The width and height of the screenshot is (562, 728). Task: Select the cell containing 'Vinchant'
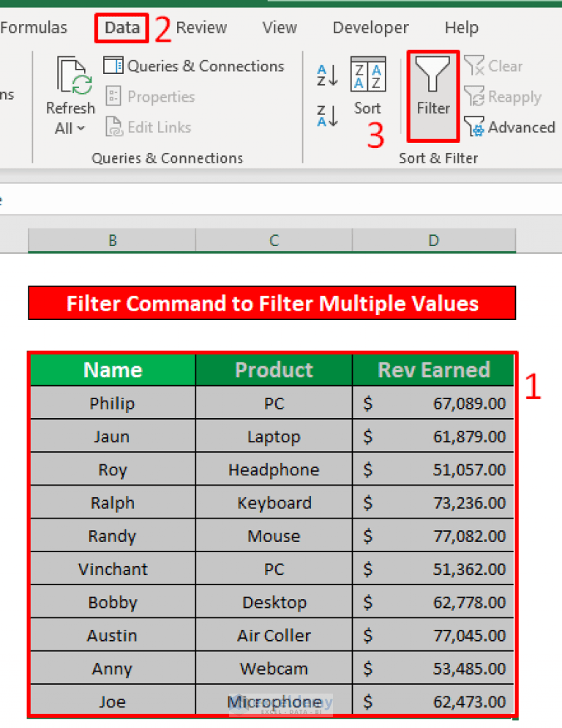click(x=113, y=569)
